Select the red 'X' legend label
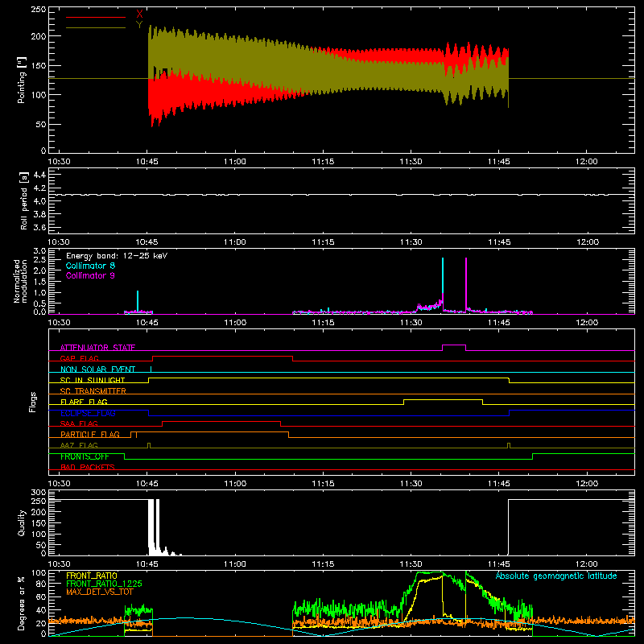The width and height of the screenshot is (644, 644). pos(139,14)
